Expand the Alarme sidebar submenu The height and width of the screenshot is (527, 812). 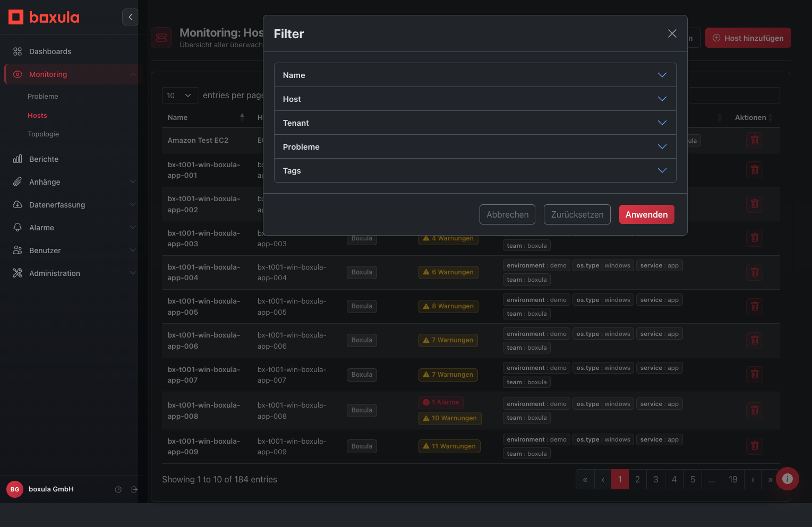(133, 228)
